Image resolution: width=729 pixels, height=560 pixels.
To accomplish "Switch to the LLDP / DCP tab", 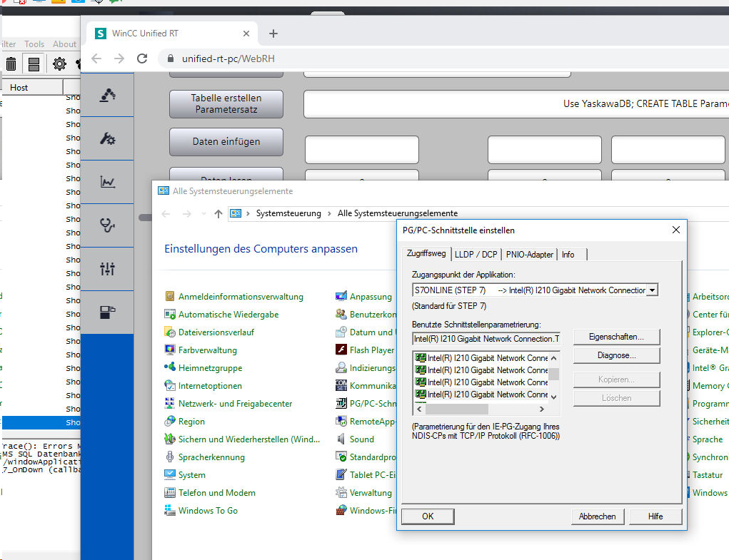I will point(476,254).
